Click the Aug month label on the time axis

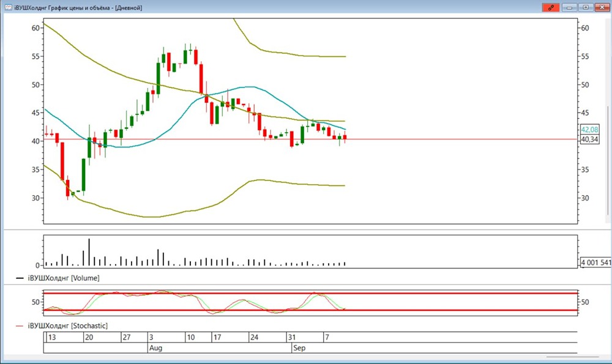(155, 348)
